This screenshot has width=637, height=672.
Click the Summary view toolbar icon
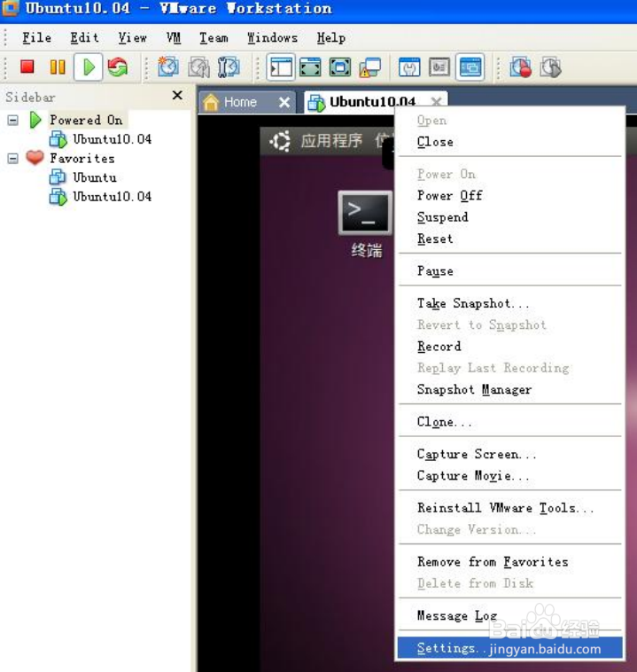[409, 66]
